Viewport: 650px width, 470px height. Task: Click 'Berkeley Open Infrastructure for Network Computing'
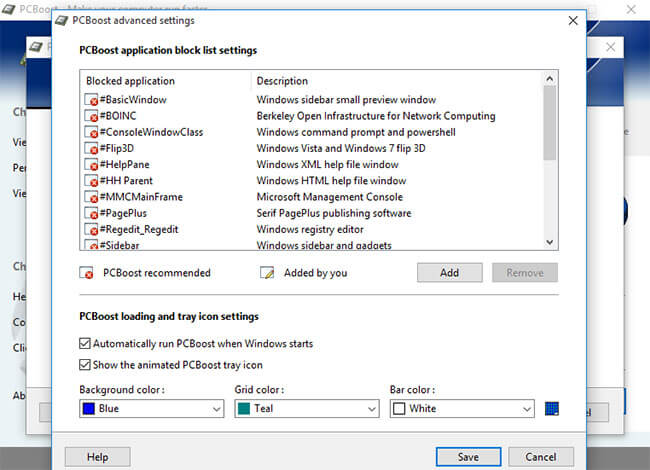click(x=376, y=116)
